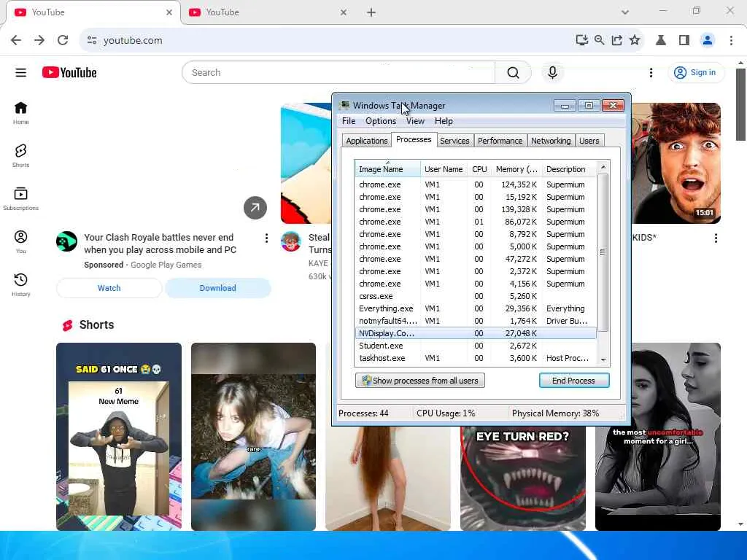
Task: Switch to Applications tab
Action: (x=366, y=141)
